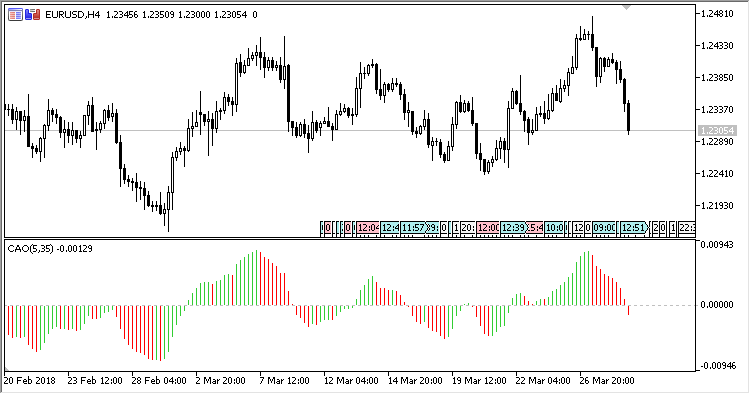Viewport: 750px width, 394px height.
Task: Click price scale value 1.21930
Action: (717, 205)
